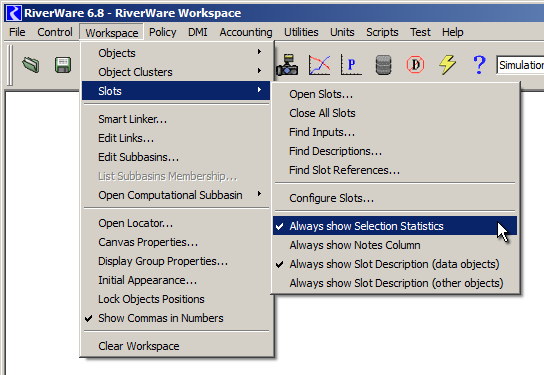Open Display Group Properties...
This screenshot has width=544, height=375.
(x=176, y=261)
